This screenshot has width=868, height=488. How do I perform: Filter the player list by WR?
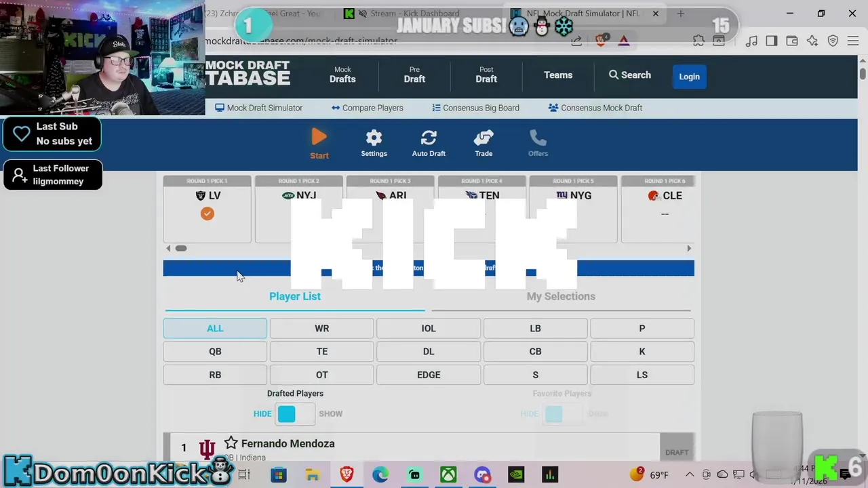pyautogui.click(x=321, y=328)
